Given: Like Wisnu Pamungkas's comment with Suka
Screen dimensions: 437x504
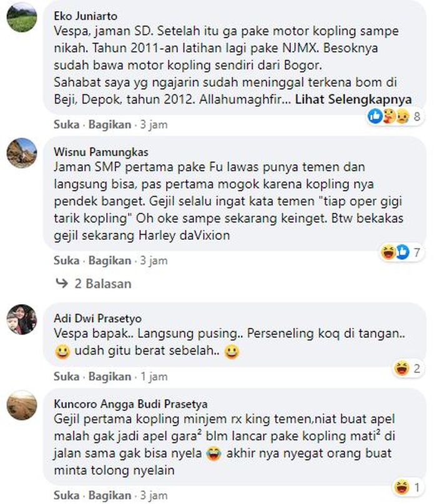Looking at the screenshot, I should pos(67,260).
